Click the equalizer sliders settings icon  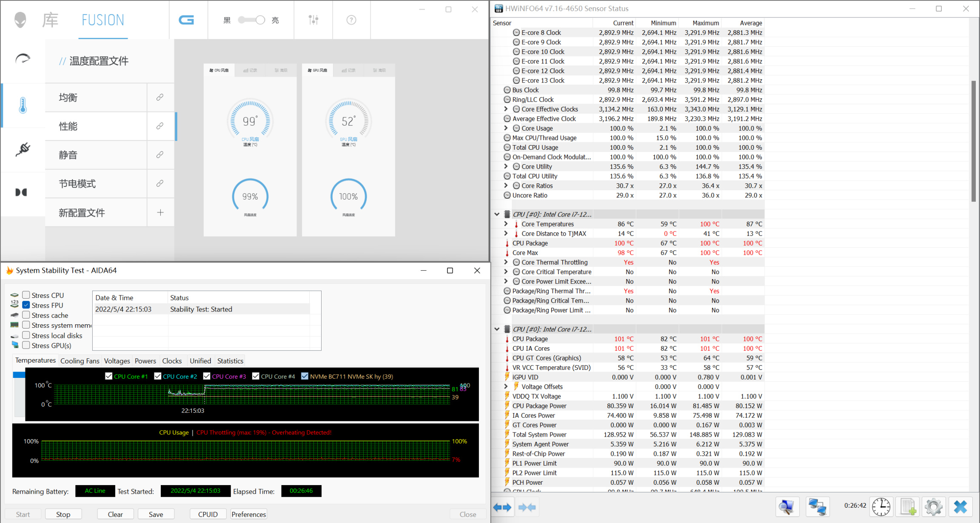313,20
